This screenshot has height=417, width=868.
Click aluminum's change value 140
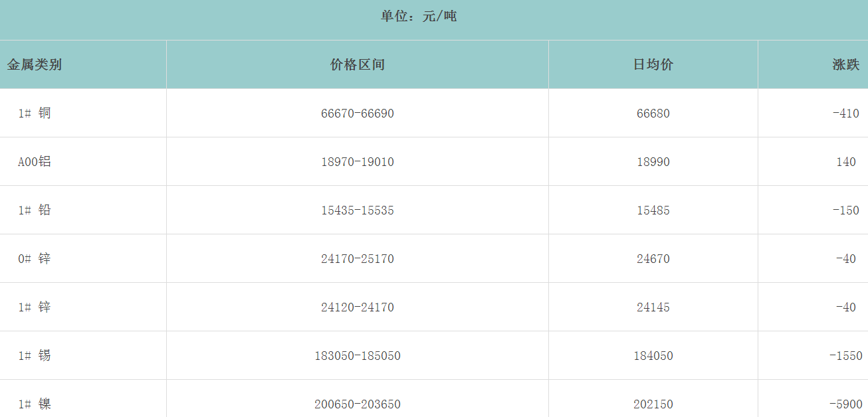click(846, 162)
